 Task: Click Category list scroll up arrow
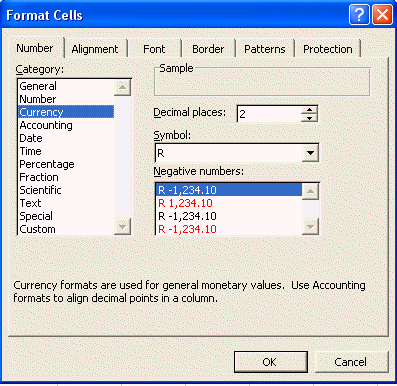(x=122, y=88)
